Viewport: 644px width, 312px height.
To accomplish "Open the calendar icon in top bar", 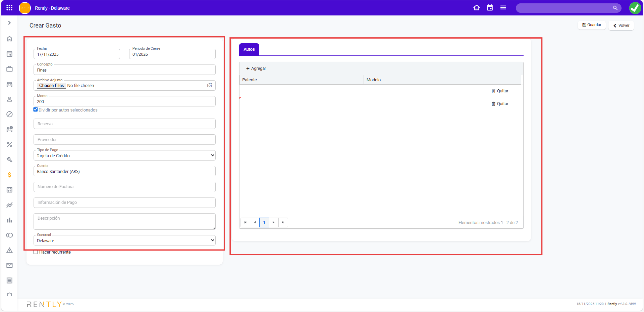I will (x=490, y=8).
